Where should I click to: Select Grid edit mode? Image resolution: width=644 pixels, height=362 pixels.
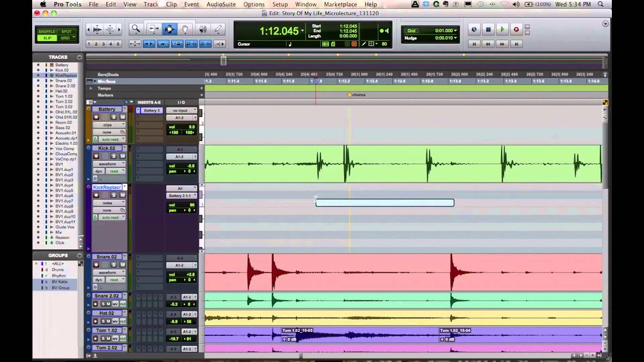pos(66,38)
